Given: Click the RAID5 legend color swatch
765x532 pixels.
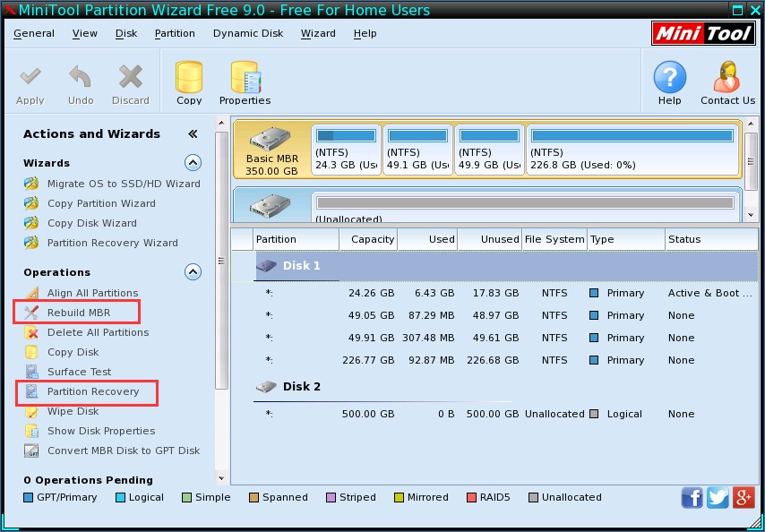Looking at the screenshot, I should pos(471,497).
